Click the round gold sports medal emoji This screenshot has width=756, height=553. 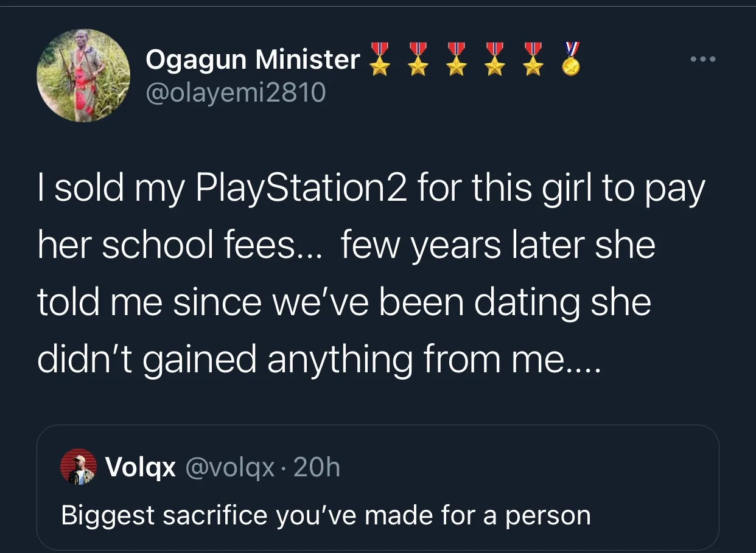pos(570,59)
